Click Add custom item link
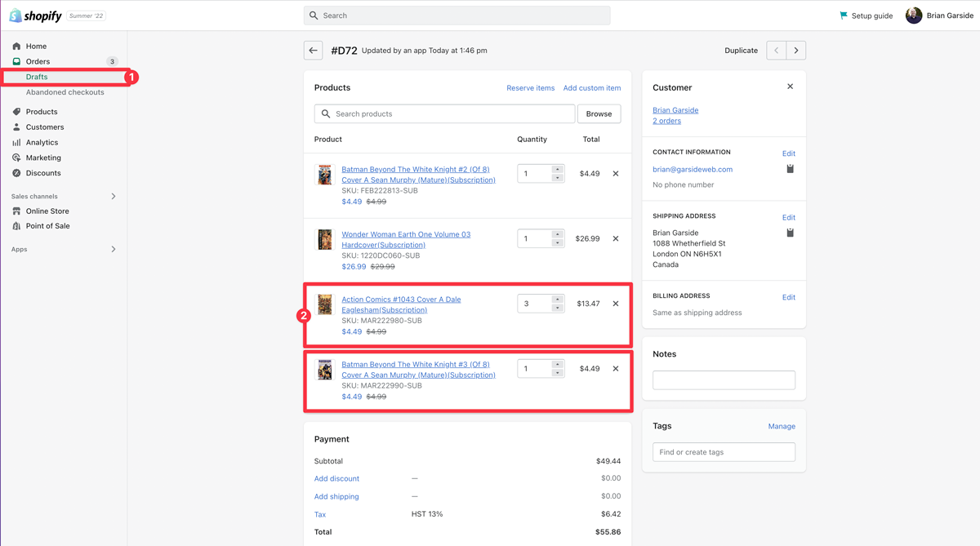The width and height of the screenshot is (980, 546). click(592, 88)
